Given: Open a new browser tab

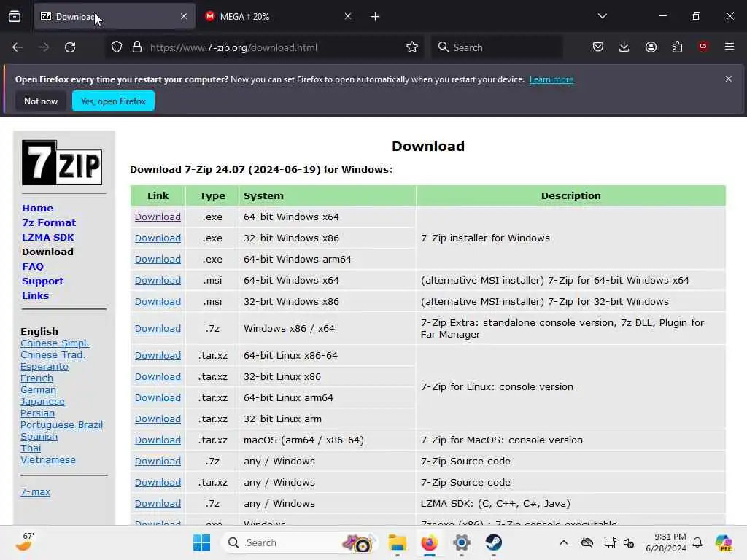Looking at the screenshot, I should (376, 17).
